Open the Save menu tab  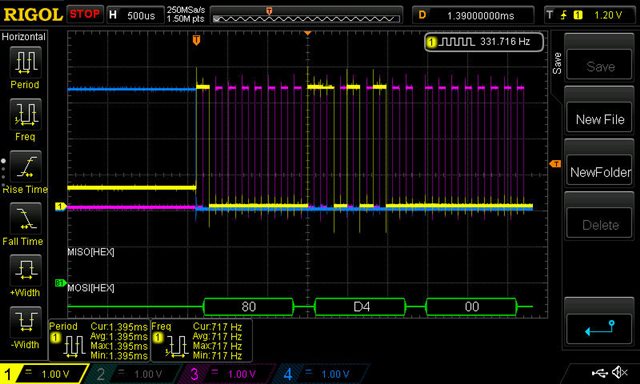pyautogui.click(x=557, y=63)
